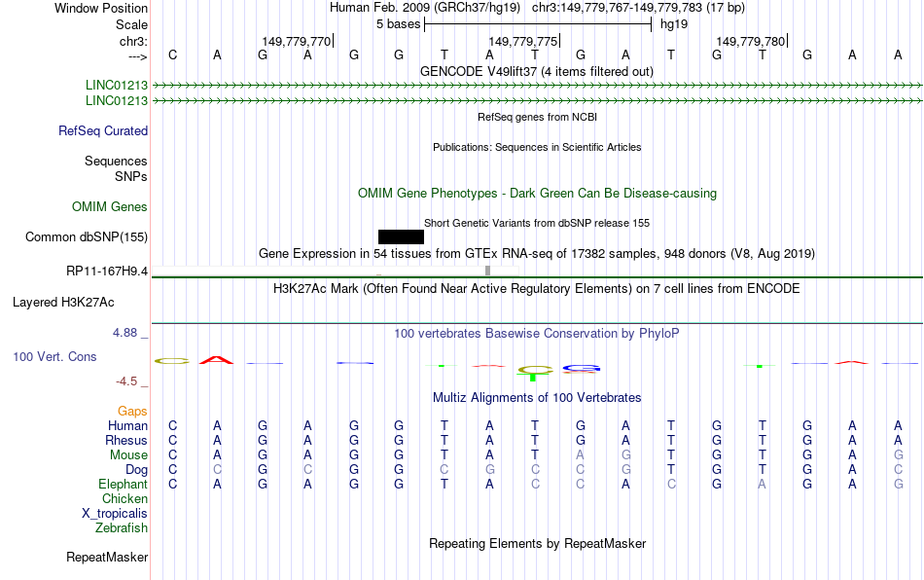Click the 149,779,770 ruler position
The height and width of the screenshot is (580, 924).
297,41
